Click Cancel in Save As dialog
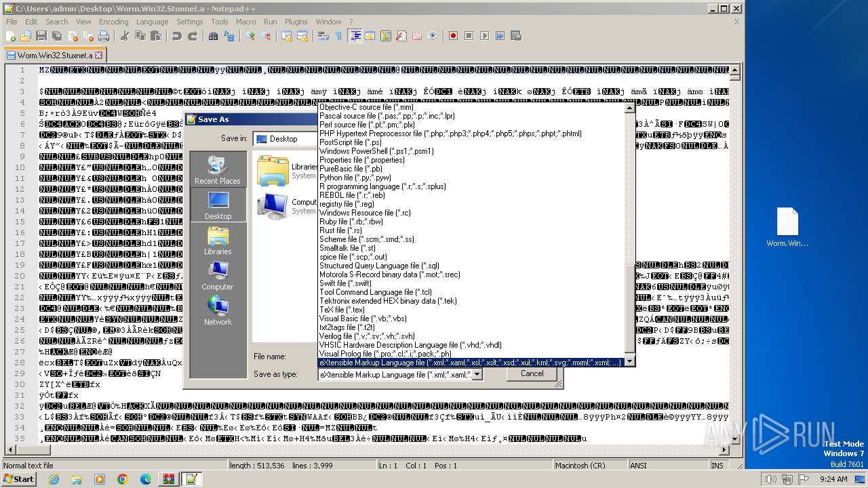 (x=532, y=373)
